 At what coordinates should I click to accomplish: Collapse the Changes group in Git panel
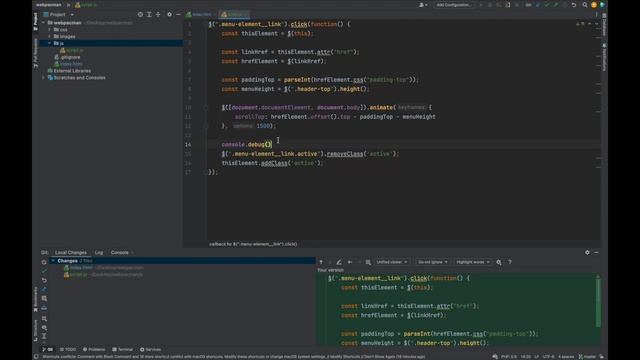[x=53, y=260]
